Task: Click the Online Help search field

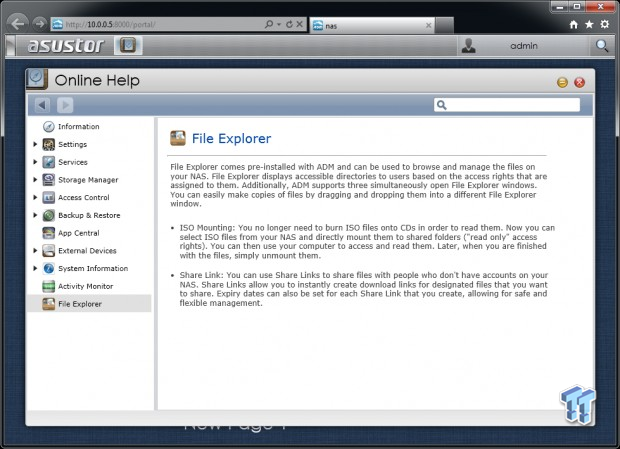Action: pos(507,105)
